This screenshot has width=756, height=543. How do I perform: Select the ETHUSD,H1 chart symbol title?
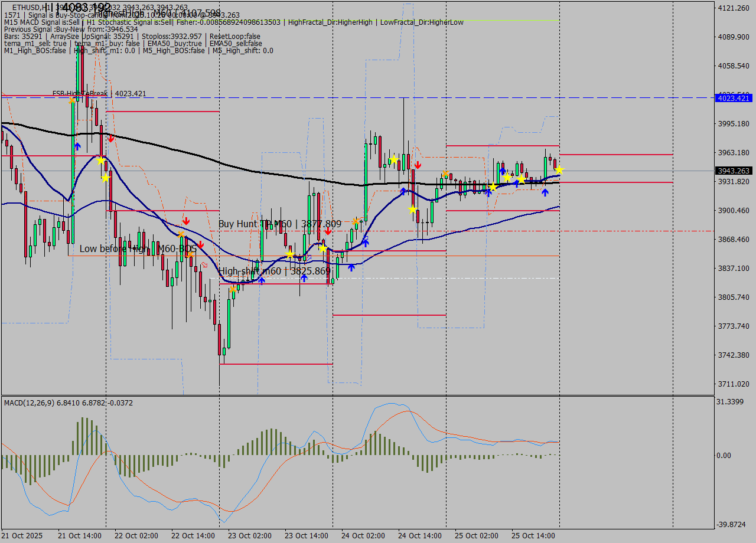[31, 8]
